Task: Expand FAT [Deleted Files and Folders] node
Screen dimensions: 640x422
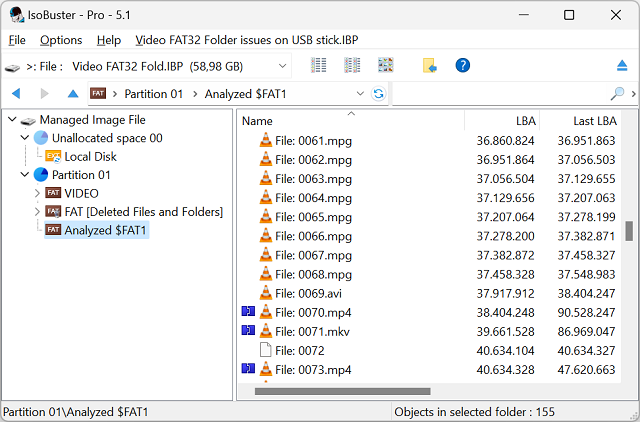Action: 37,211
